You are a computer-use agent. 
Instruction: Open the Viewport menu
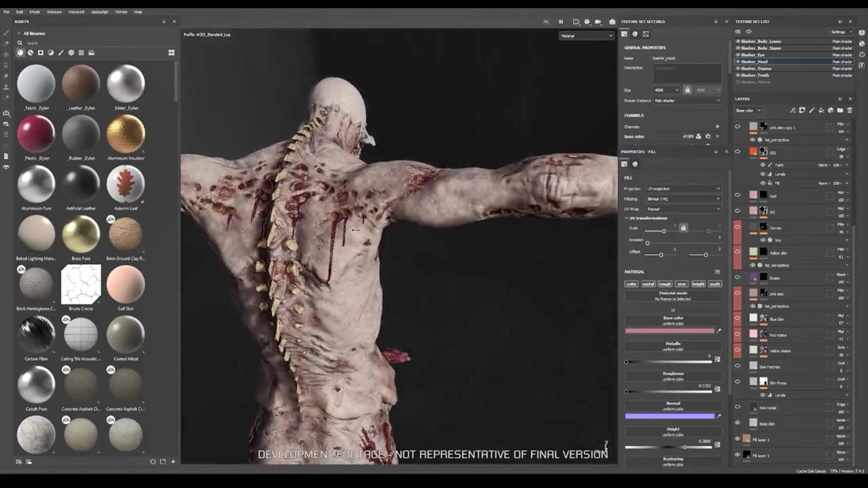tap(76, 12)
